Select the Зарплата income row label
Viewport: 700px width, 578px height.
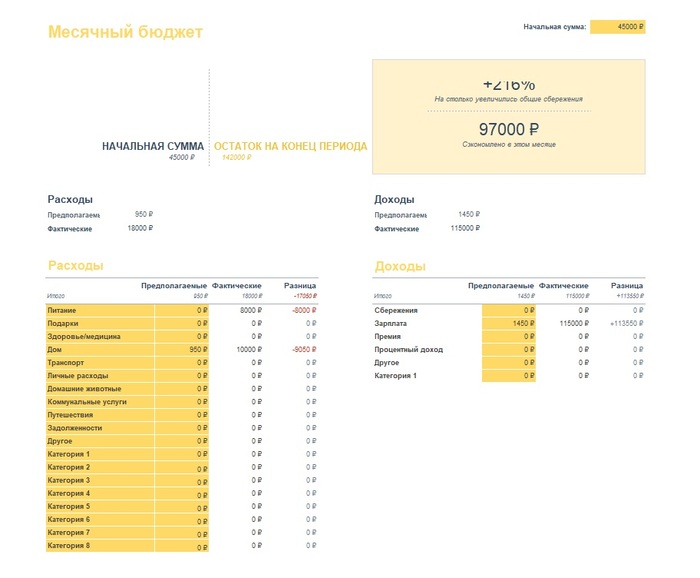(x=391, y=323)
